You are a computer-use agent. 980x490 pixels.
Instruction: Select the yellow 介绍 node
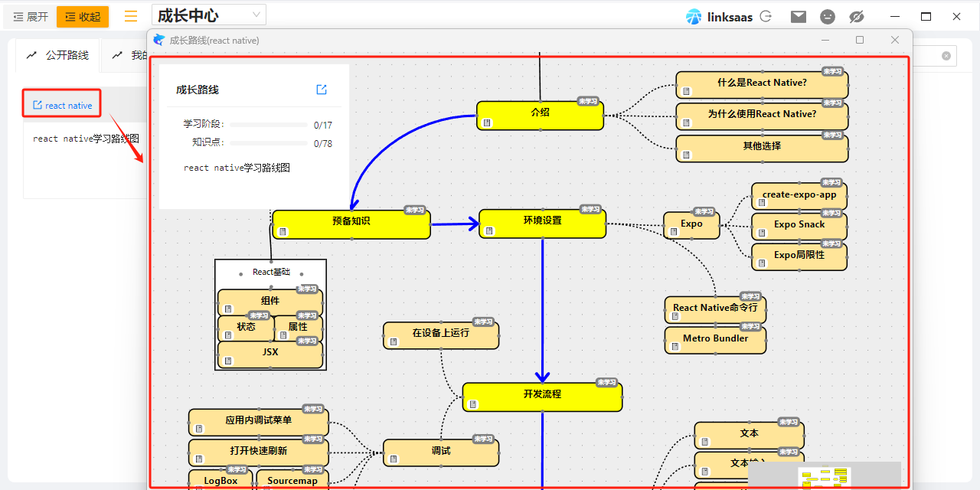click(x=540, y=116)
